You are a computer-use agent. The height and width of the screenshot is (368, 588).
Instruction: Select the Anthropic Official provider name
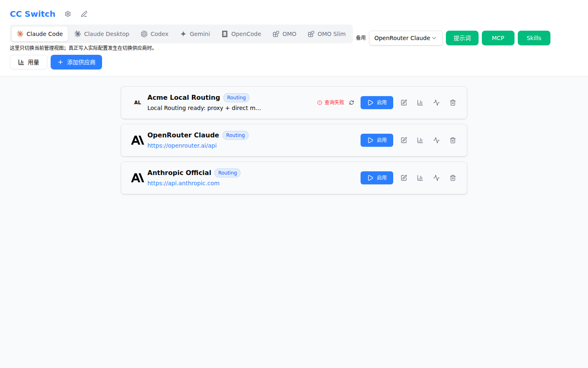pyautogui.click(x=179, y=173)
